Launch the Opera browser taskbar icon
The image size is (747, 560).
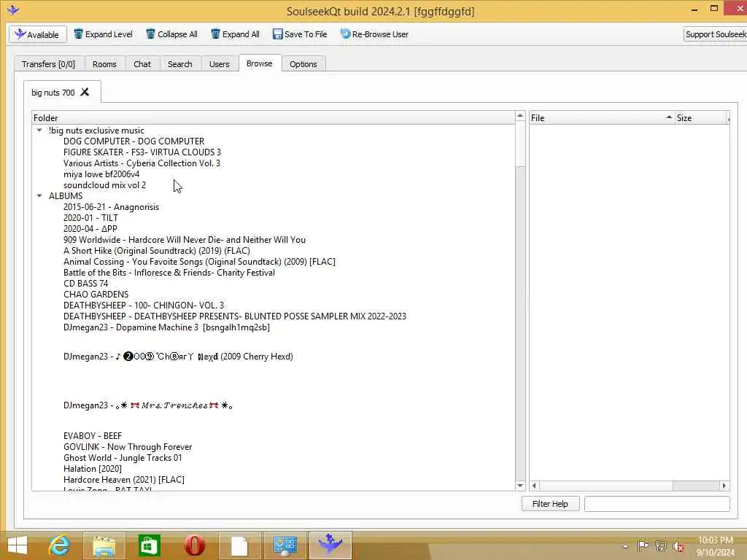[x=194, y=545]
